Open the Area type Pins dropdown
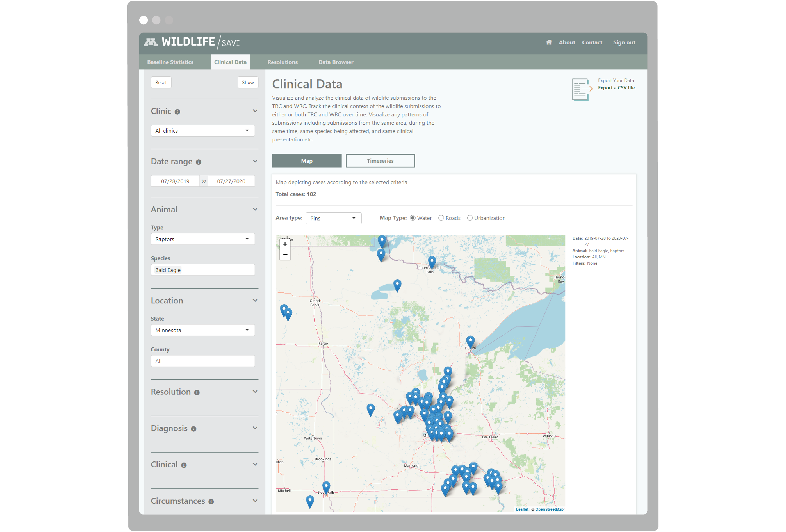This screenshot has width=786, height=532. click(x=333, y=218)
